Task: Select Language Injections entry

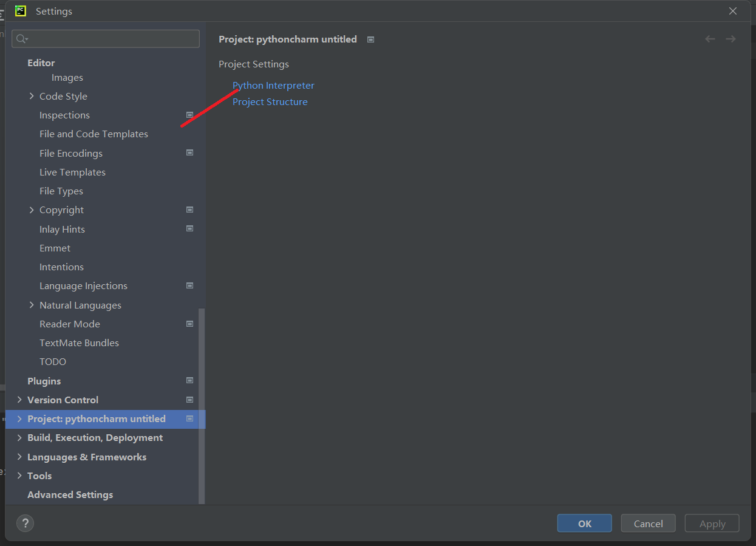Action: point(83,285)
